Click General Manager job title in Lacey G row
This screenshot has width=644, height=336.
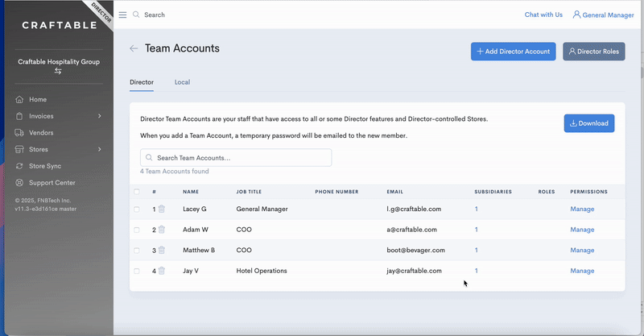tap(262, 209)
